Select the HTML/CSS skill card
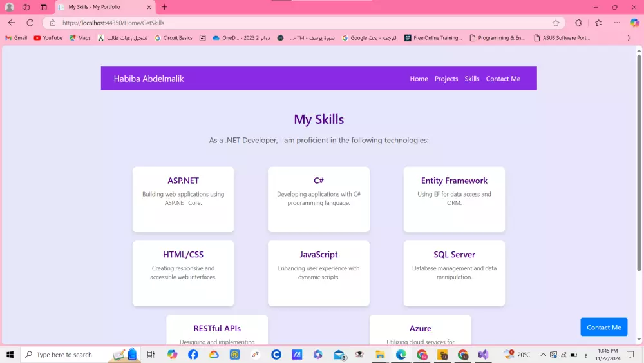The height and width of the screenshot is (363, 644). click(183, 273)
